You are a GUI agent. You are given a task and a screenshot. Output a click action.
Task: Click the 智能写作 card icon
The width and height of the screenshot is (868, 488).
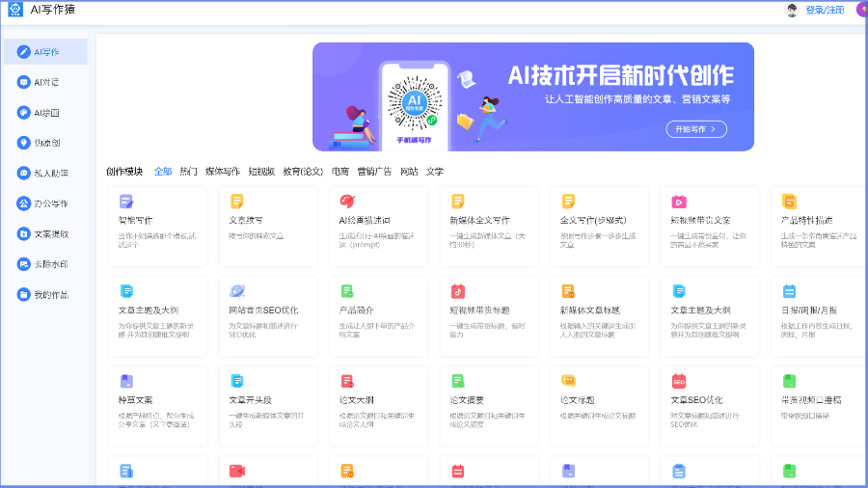[x=126, y=202]
